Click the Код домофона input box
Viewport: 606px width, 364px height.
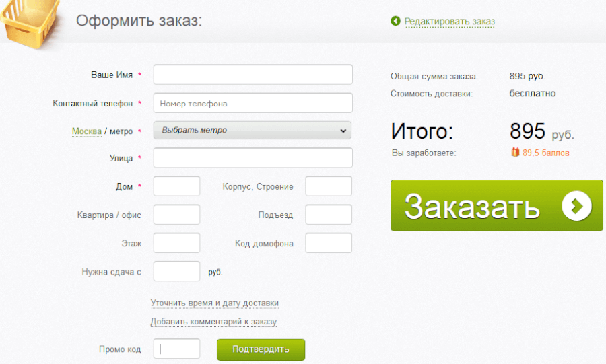329,243
